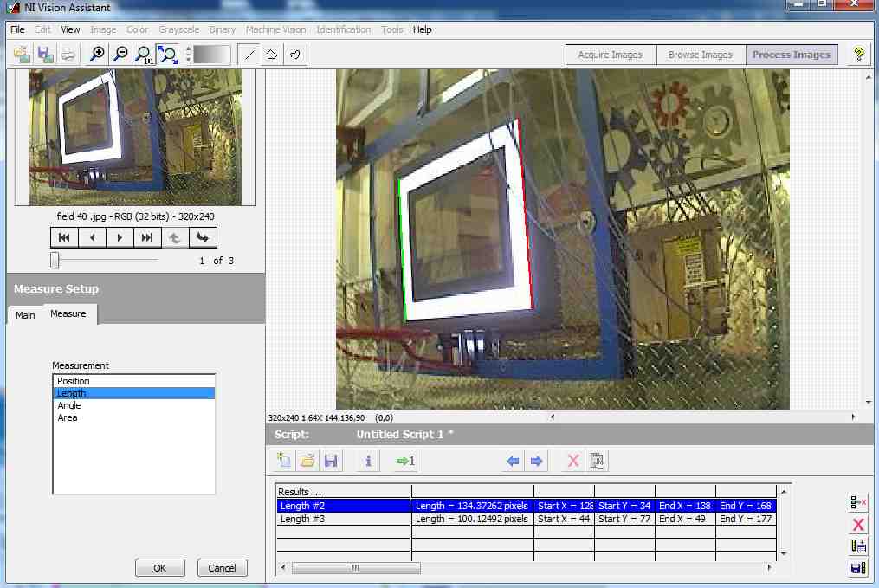Click the results table scroll down arrow
The width and height of the screenshot is (879, 588).
[784, 554]
